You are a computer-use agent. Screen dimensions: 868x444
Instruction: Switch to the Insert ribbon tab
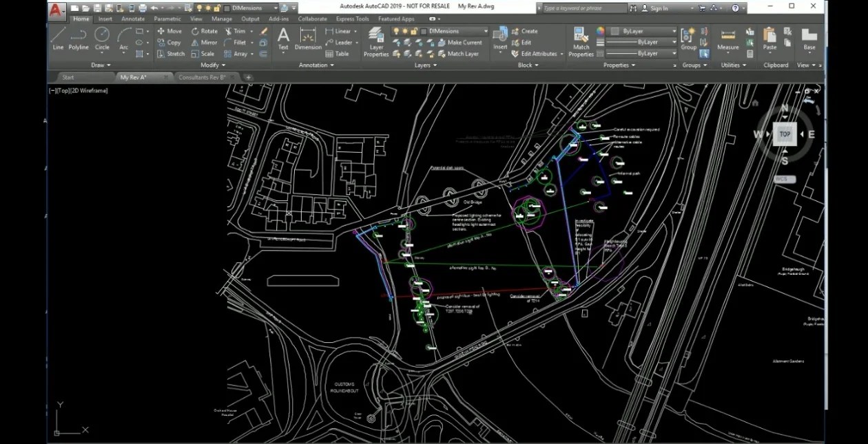coord(105,19)
